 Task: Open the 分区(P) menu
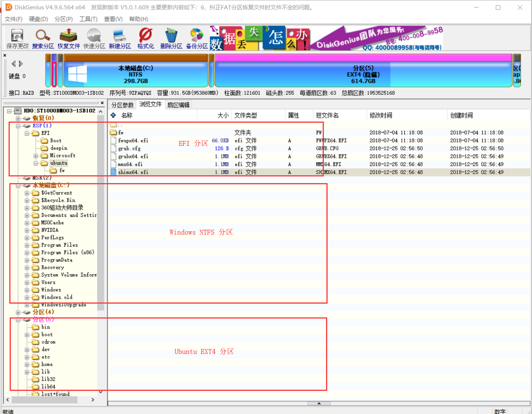(x=63, y=19)
